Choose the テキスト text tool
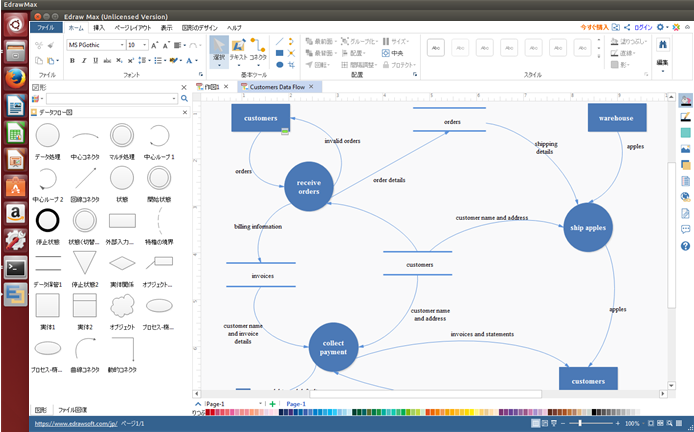The width and height of the screenshot is (694, 432). coord(238,51)
